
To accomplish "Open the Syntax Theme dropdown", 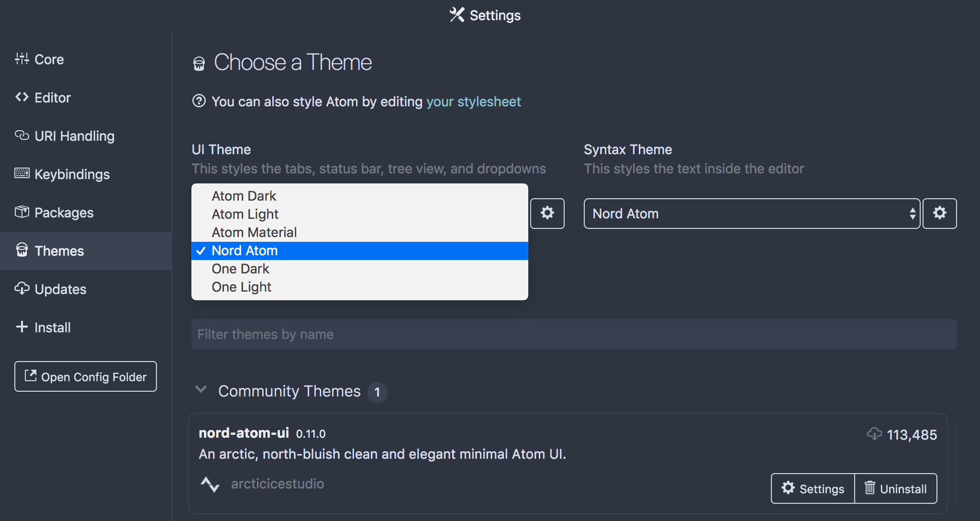I will (752, 214).
